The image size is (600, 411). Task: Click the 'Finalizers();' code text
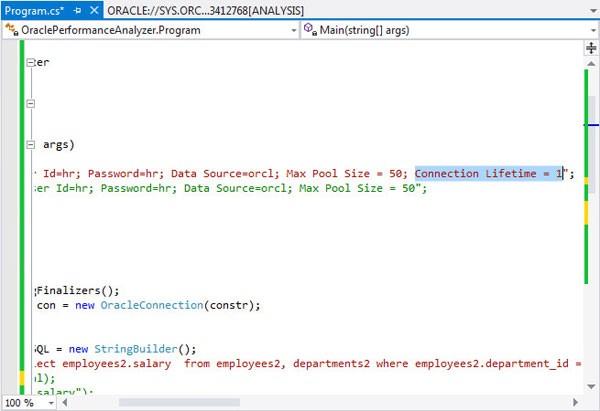pos(78,291)
